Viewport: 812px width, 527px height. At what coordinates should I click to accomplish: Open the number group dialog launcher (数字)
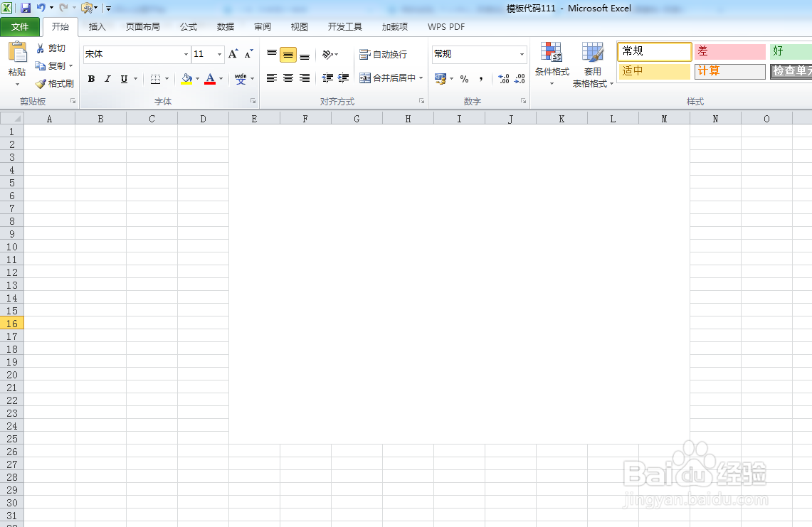coord(523,101)
